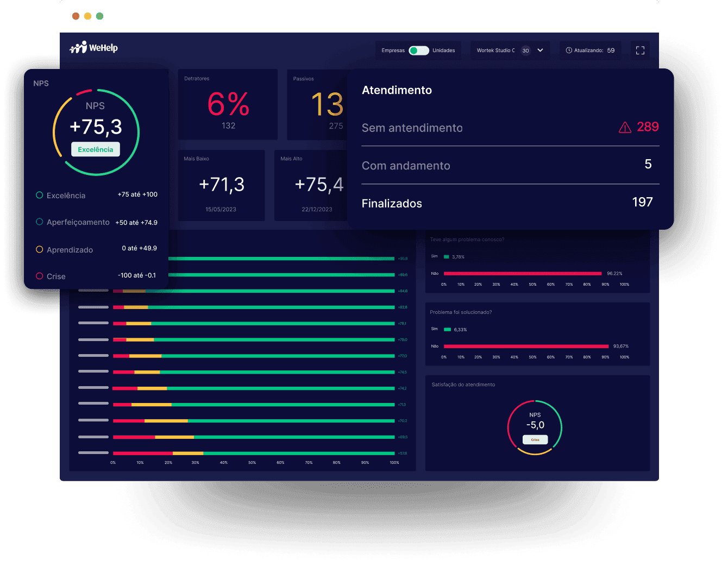
Task: Click the fullscreen expand icon
Action: pos(640,50)
